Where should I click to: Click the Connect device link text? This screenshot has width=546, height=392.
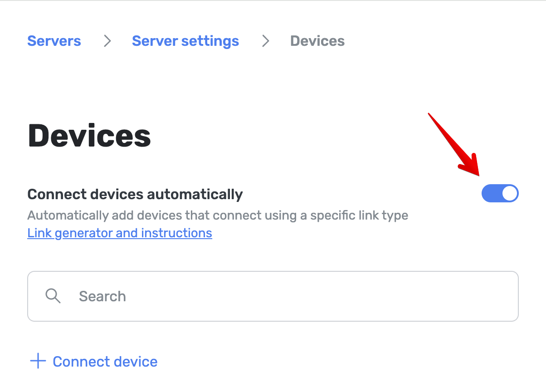point(105,362)
